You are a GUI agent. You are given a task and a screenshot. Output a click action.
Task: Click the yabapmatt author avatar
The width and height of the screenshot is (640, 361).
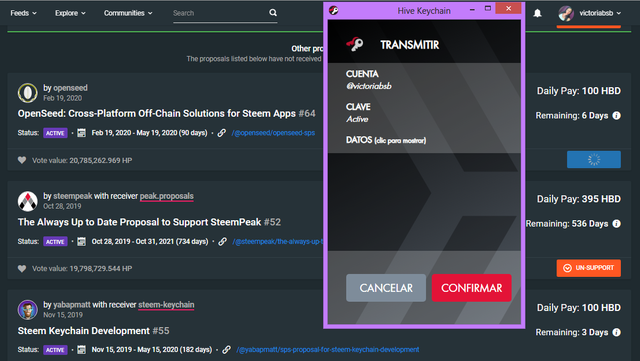tap(28, 310)
